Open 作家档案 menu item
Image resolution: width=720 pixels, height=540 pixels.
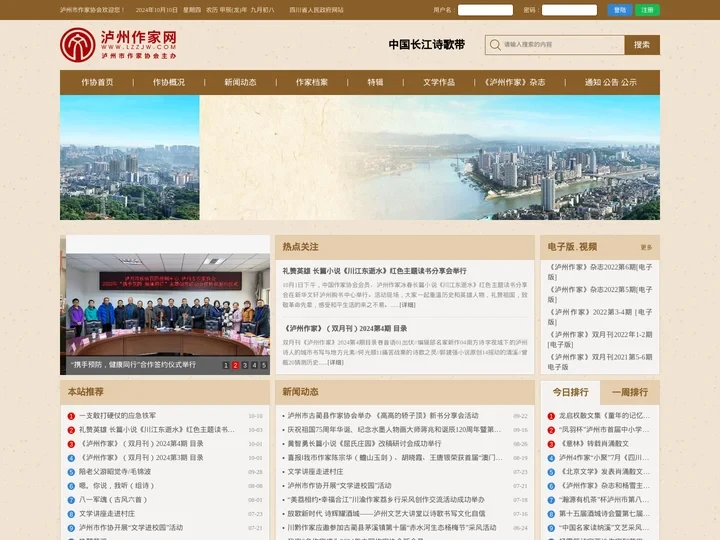312,82
